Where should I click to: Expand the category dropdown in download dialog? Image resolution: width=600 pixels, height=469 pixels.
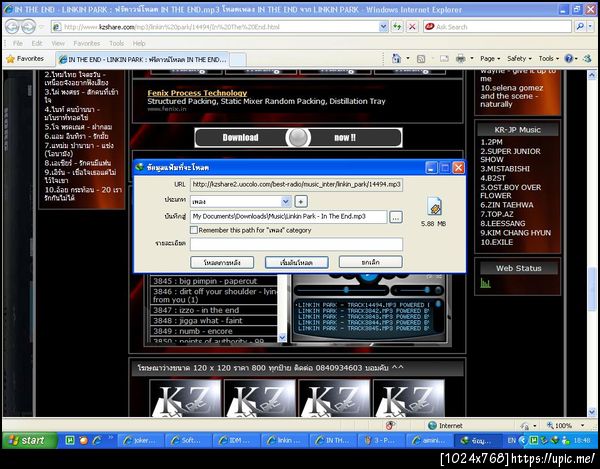286,201
